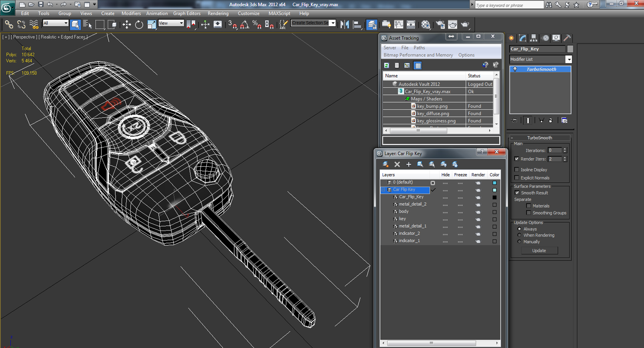Select the Always update option

click(519, 229)
